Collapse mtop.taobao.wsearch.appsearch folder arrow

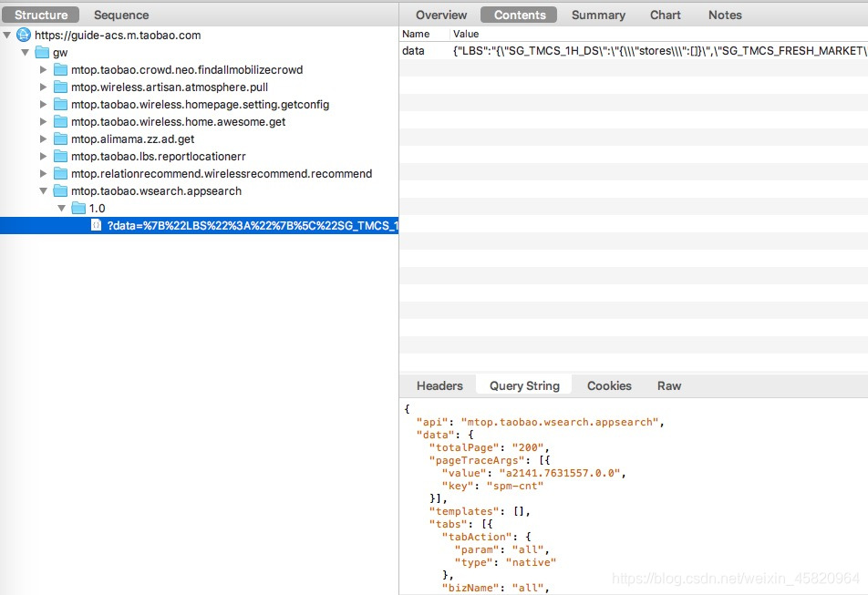click(43, 190)
